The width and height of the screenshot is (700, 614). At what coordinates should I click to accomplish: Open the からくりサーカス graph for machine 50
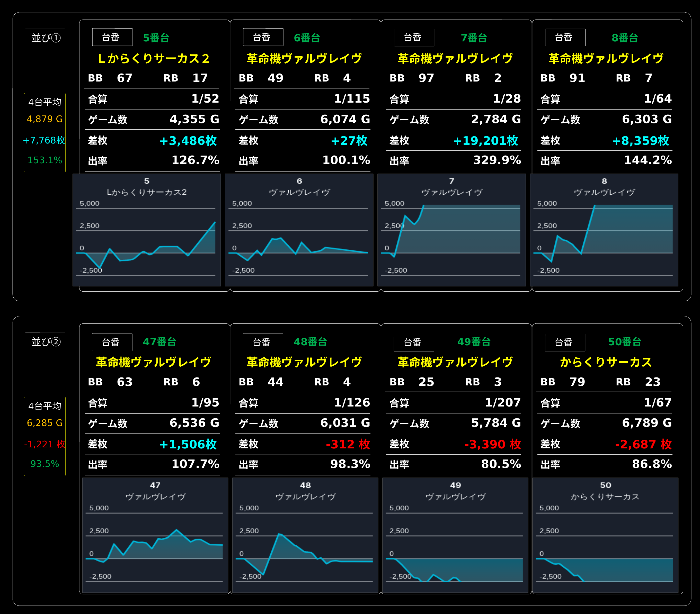click(606, 535)
